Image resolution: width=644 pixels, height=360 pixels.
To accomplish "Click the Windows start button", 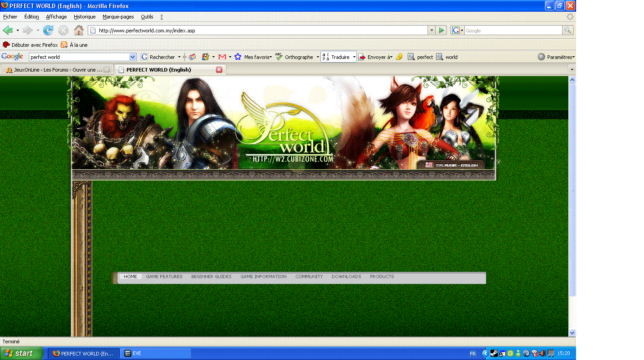I will pyautogui.click(x=22, y=353).
